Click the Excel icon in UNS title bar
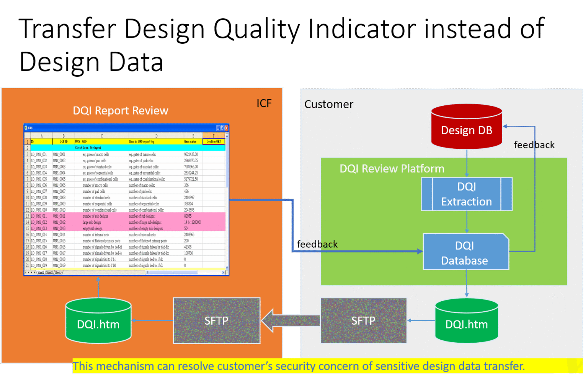This screenshot has height=381, width=588. [x=26, y=128]
